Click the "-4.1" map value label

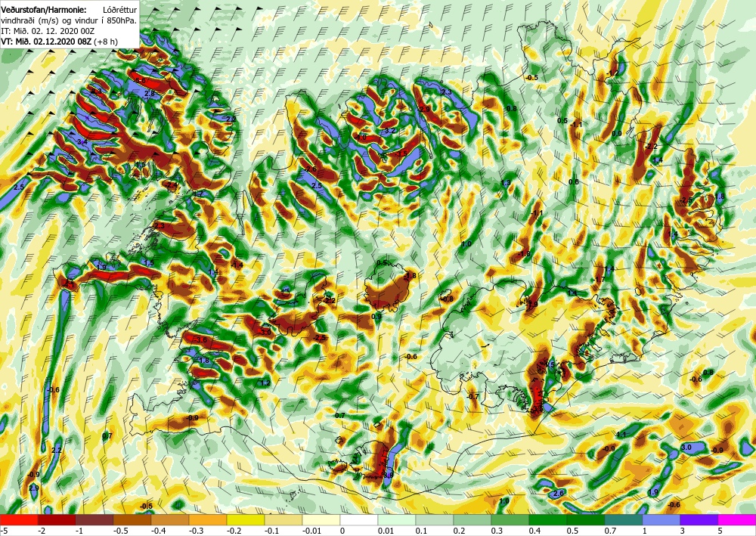[x=70, y=285]
